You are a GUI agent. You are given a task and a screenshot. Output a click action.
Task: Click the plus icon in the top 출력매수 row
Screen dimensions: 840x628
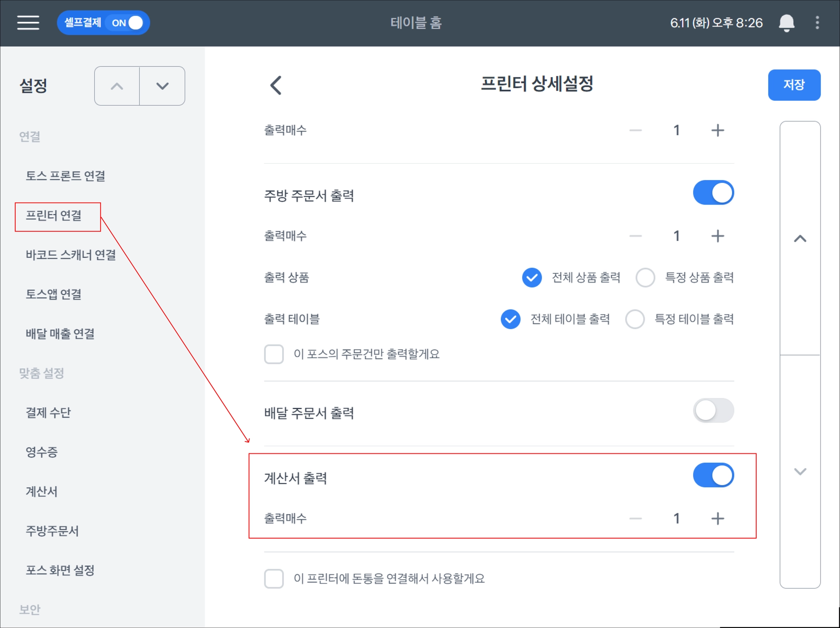tap(717, 130)
